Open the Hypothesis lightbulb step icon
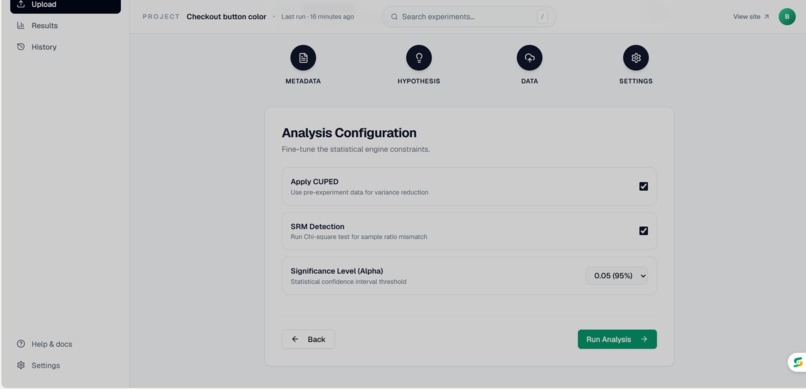806x389 pixels. 419,58
